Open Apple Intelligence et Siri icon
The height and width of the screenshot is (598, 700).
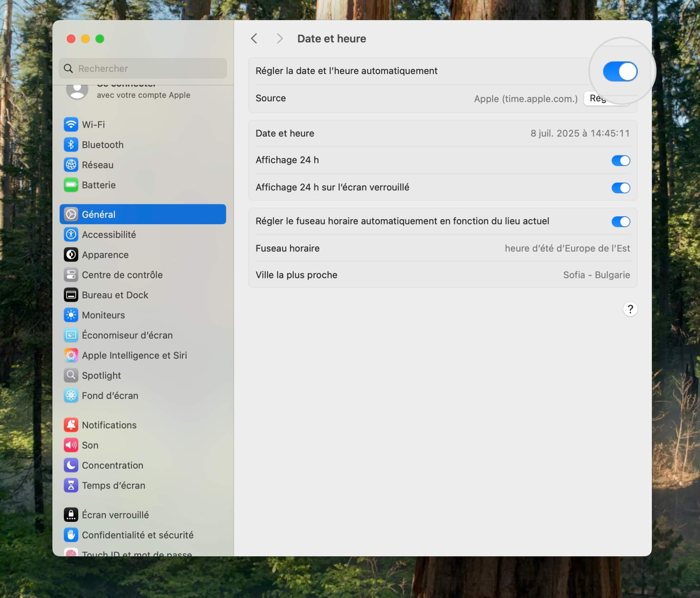(71, 355)
